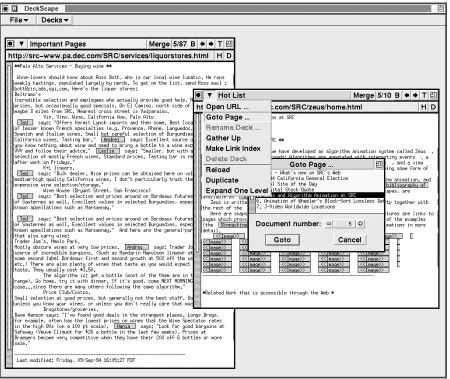The width and height of the screenshot is (450, 379).
Task: Decrease the Document number with the minus stepper
Action: [x=329, y=224]
